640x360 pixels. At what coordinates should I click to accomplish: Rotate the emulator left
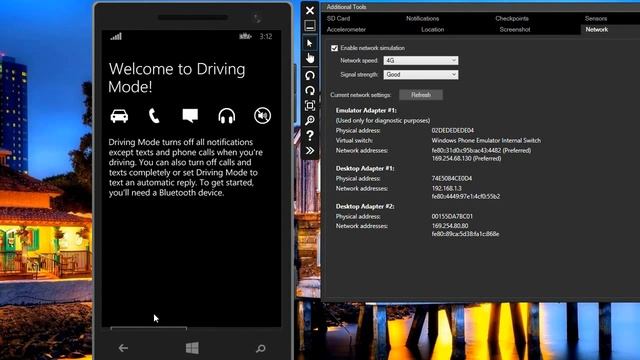[x=310, y=76]
